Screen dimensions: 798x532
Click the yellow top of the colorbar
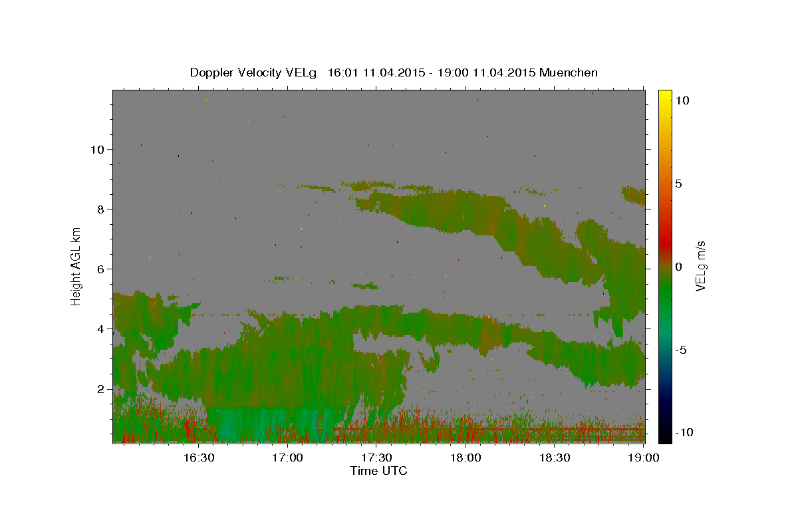pos(665,96)
